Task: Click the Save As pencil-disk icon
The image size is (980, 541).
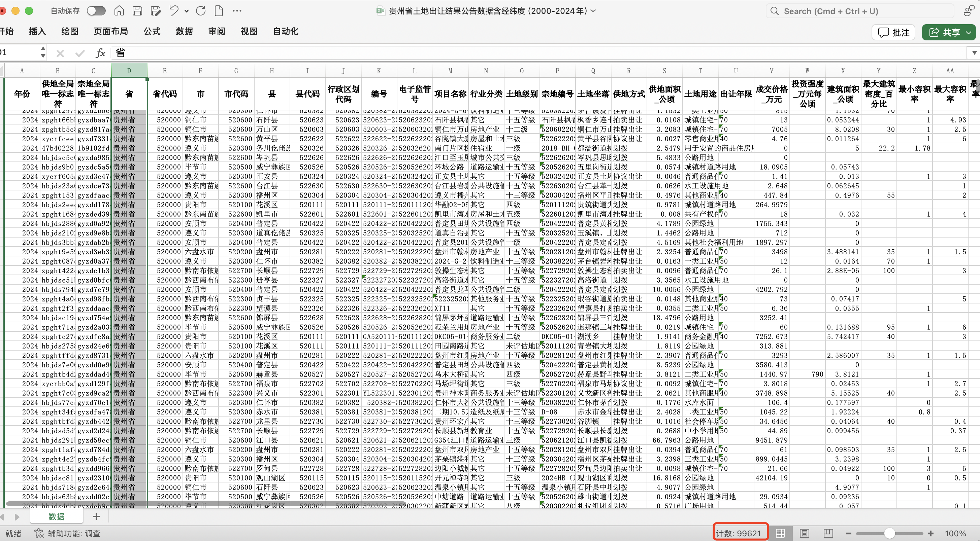Action: pyautogui.click(x=155, y=11)
